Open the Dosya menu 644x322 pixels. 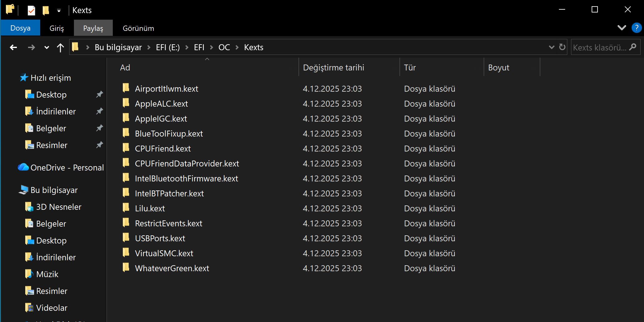coord(20,28)
